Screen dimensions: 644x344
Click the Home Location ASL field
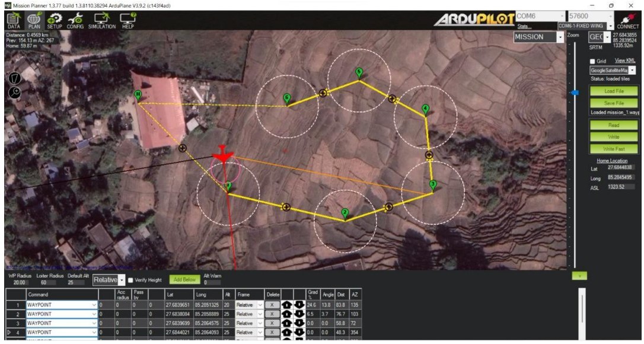pyautogui.click(x=621, y=187)
